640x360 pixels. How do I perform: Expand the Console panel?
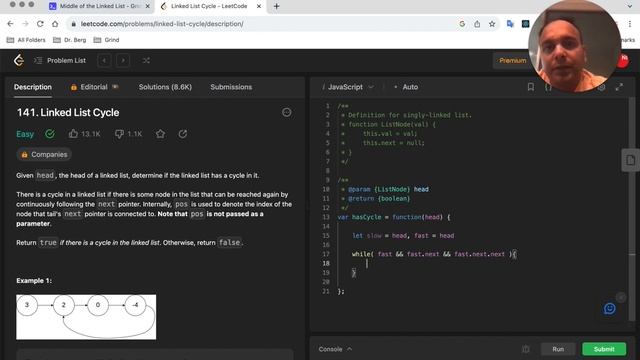335,349
